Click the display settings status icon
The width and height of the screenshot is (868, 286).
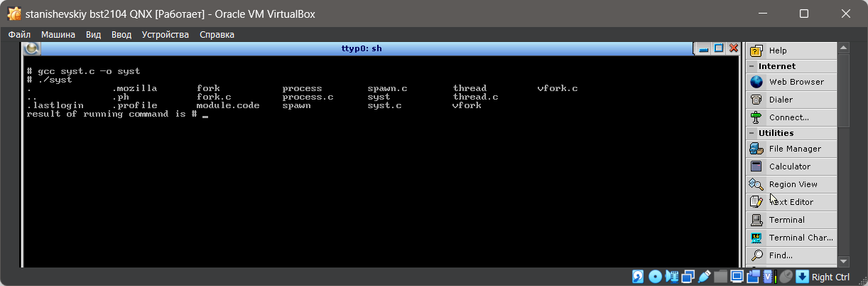tap(737, 277)
